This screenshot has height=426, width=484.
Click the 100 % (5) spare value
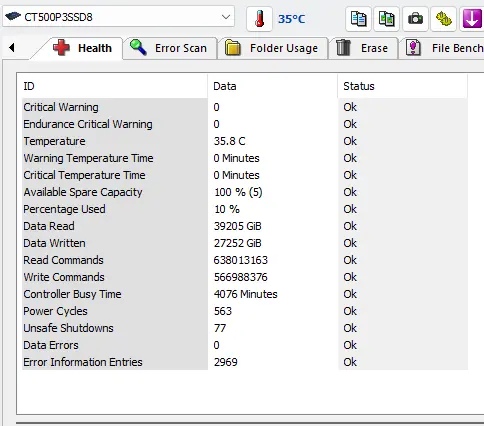(x=238, y=192)
